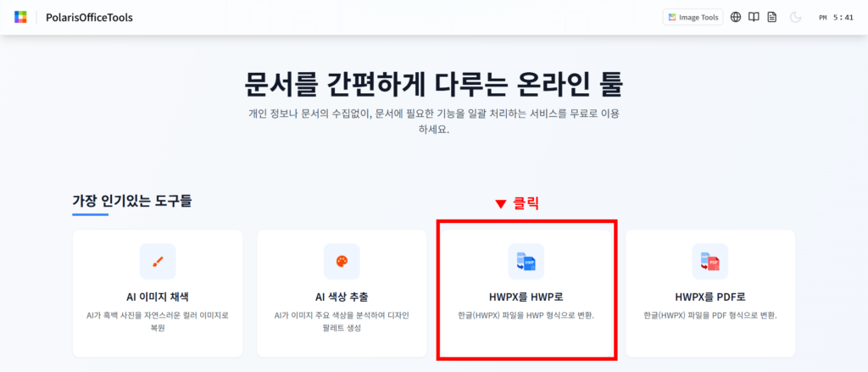Screen dimensions: 868x372
Task: Click the AI 색상 추출 palette icon
Action: coord(342,261)
